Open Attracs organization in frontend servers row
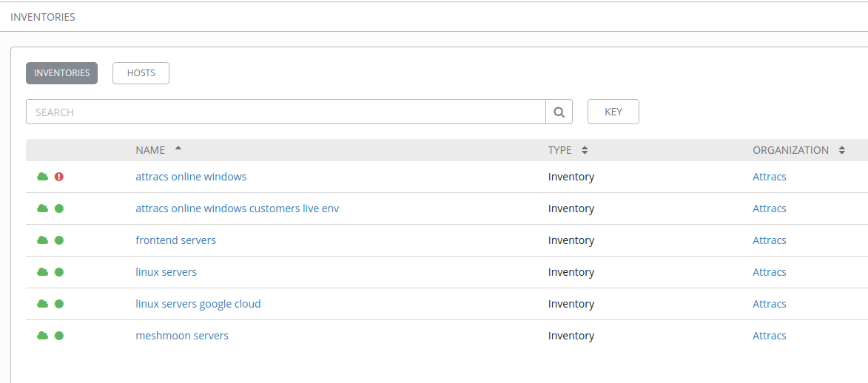 pyautogui.click(x=770, y=240)
